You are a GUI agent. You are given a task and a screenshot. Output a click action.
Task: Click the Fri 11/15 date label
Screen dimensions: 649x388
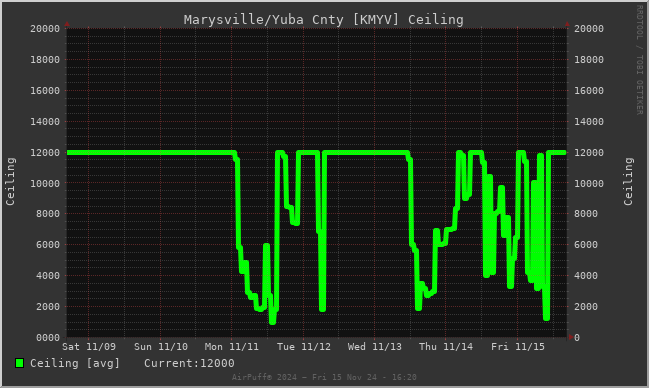tap(518, 347)
